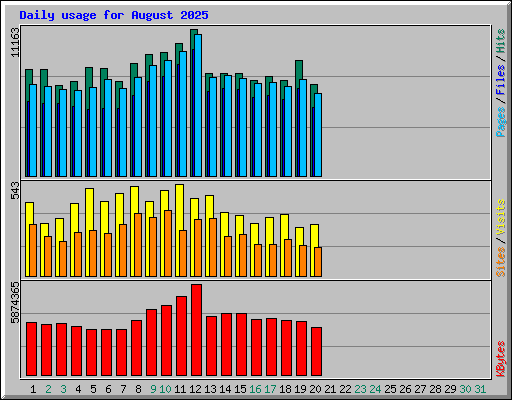The image size is (512, 400).
Task: Click day 13 on the x-axis
Action: click(210, 389)
